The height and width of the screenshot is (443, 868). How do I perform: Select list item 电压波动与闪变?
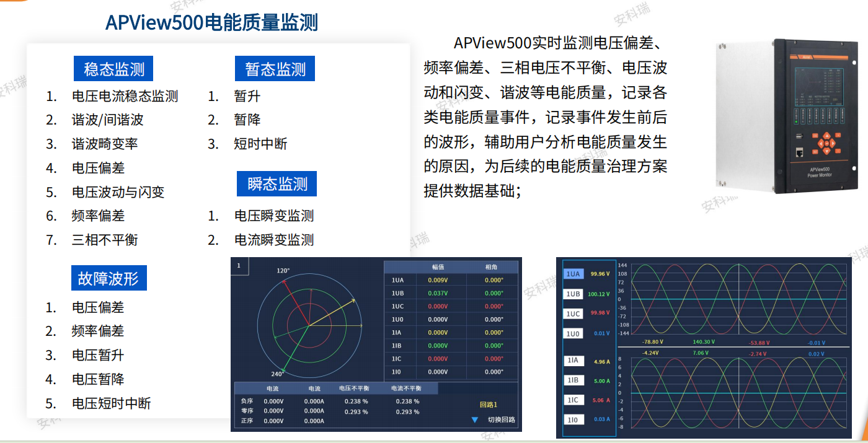point(118,192)
